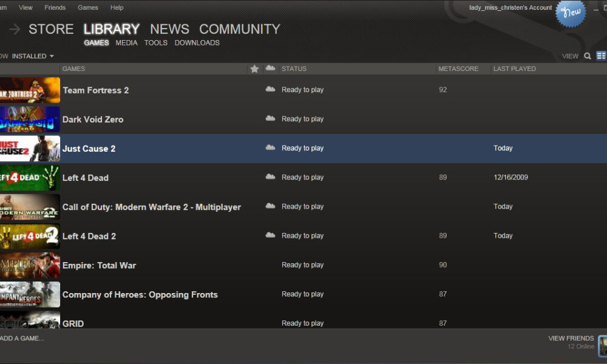Select the DOWNLOADS sub-tab
Screen dimensions: 607x364
coord(197,42)
